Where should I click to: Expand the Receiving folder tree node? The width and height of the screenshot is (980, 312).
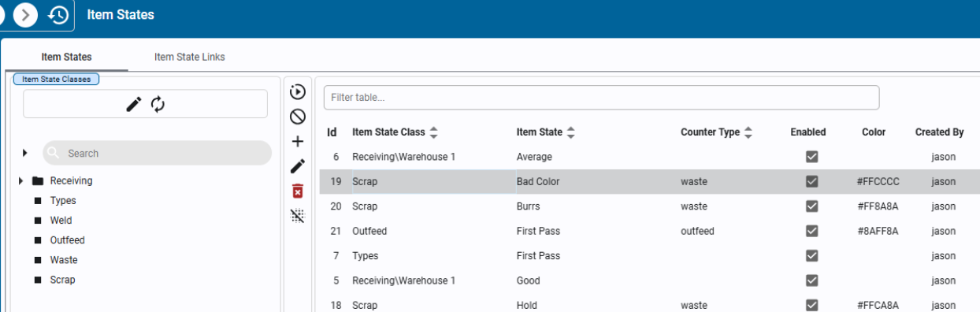pos(20,181)
